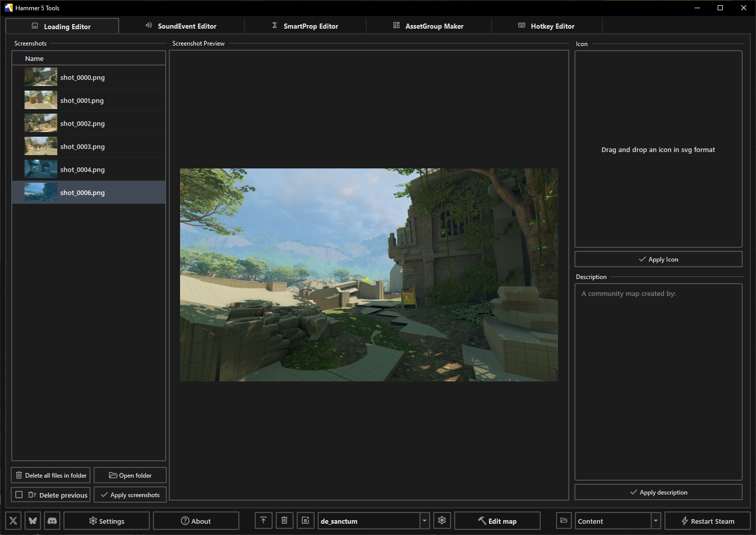
Task: Switch to the AssetGroup Maker tab
Action: click(429, 26)
